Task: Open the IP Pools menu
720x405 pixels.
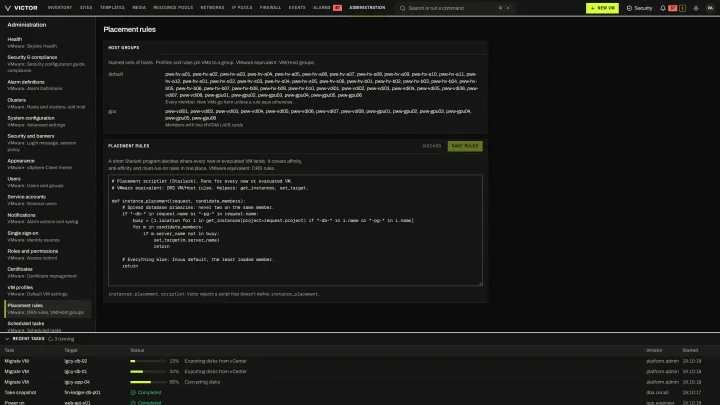Action: (242, 8)
